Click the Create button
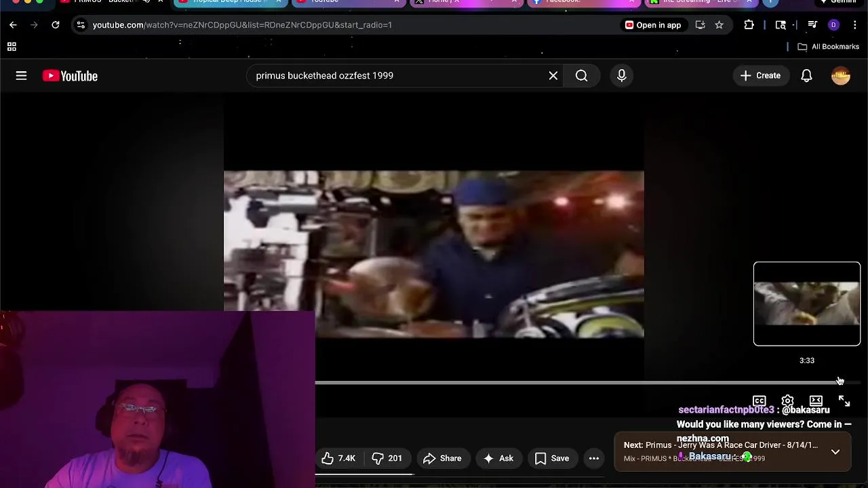Screen dimensions: 868x488 761,76
